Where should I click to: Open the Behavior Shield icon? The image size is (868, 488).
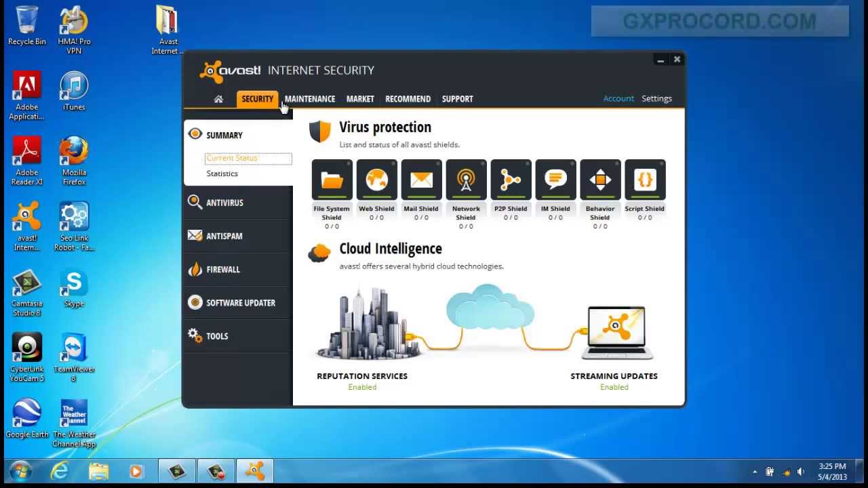[600, 180]
